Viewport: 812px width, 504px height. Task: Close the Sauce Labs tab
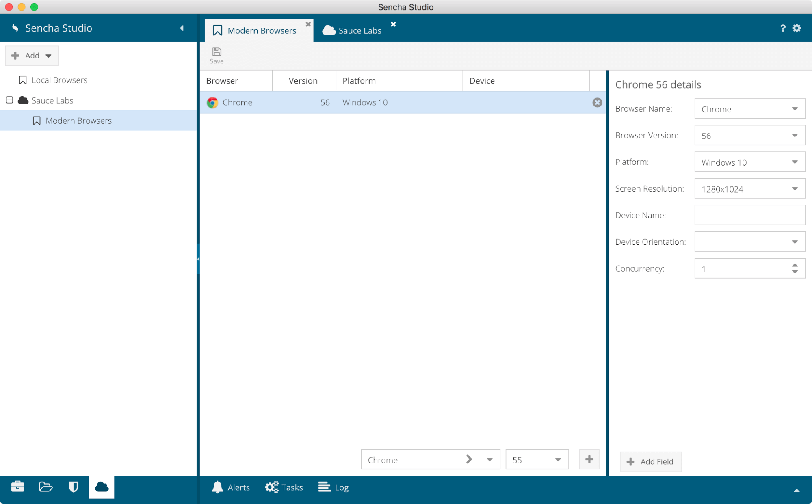[393, 24]
